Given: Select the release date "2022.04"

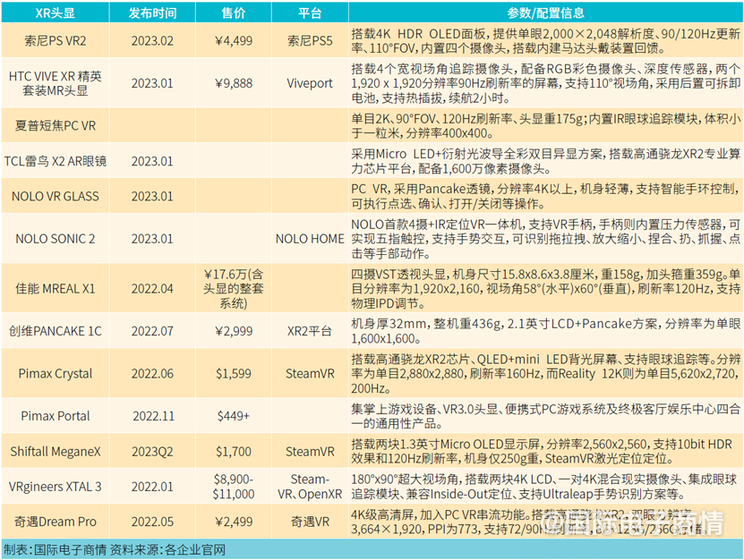Looking at the screenshot, I should click(x=152, y=288).
